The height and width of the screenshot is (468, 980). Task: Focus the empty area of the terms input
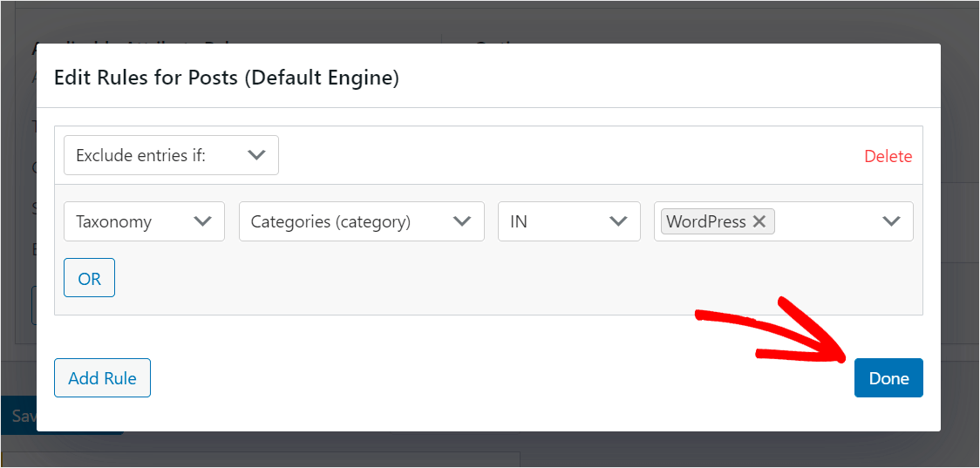(x=825, y=221)
